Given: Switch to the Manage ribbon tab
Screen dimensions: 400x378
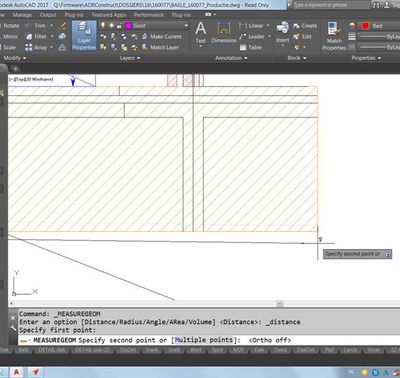Looking at the screenshot, I should pyautogui.click(x=22, y=15).
